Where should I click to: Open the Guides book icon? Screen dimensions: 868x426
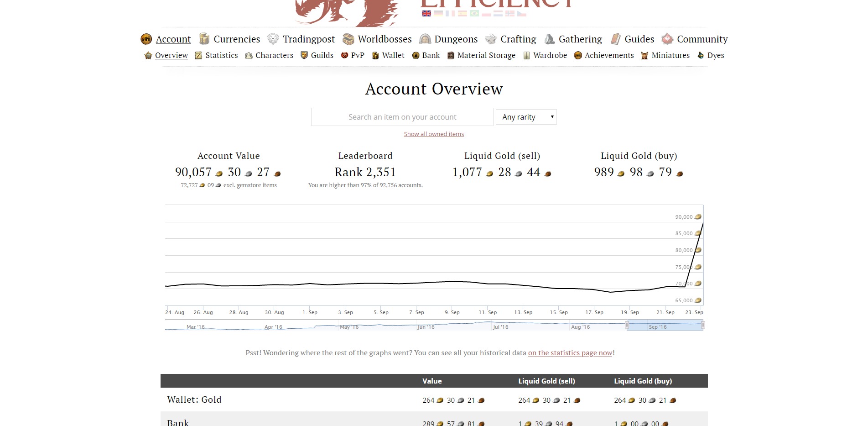616,39
